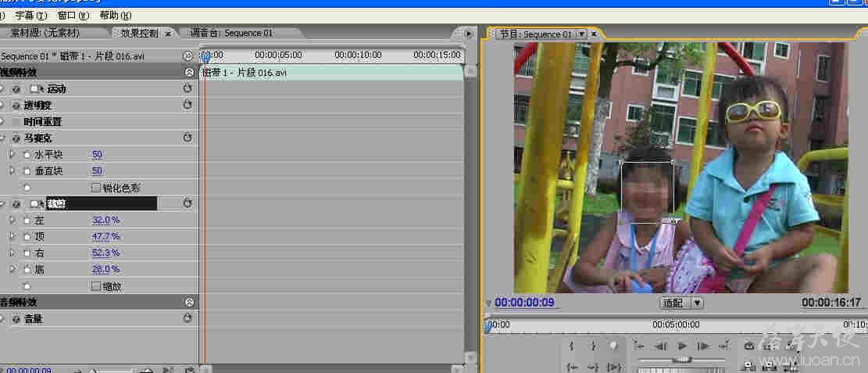Expand the 左 crop parameter
Viewport: 868px width, 373px height.
click(x=13, y=221)
